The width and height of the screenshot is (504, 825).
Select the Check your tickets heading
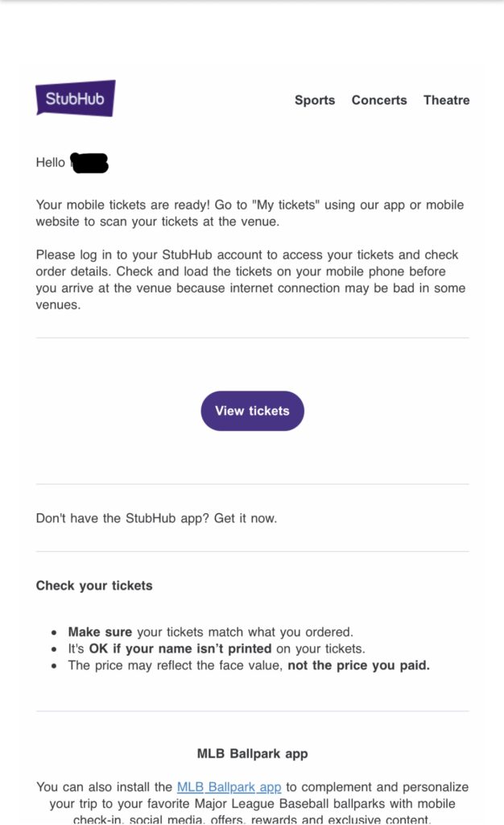(x=93, y=586)
